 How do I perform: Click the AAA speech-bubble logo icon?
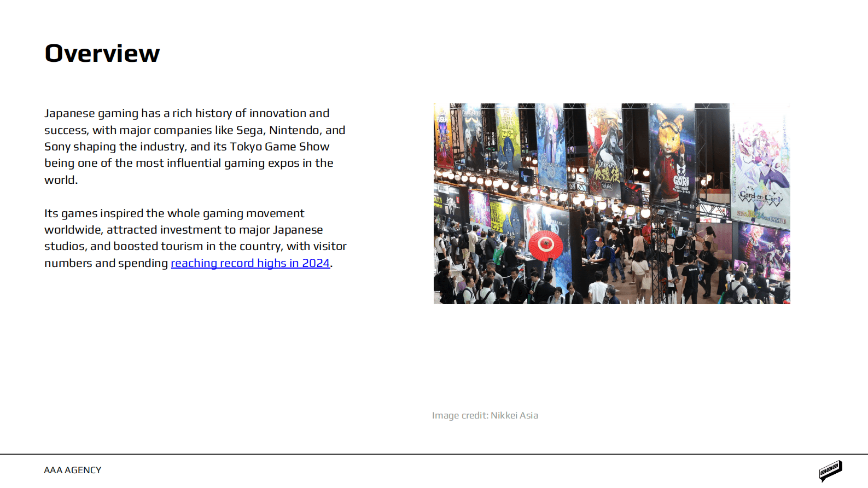pos(830,470)
